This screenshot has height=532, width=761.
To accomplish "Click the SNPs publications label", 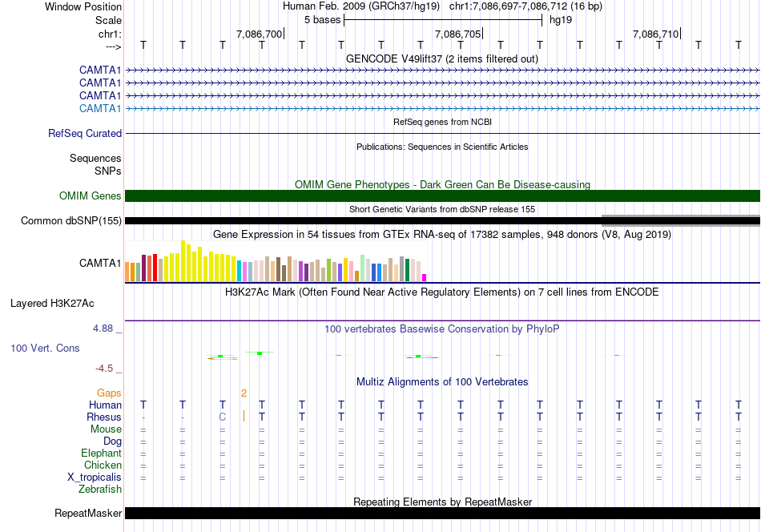I will [108, 171].
